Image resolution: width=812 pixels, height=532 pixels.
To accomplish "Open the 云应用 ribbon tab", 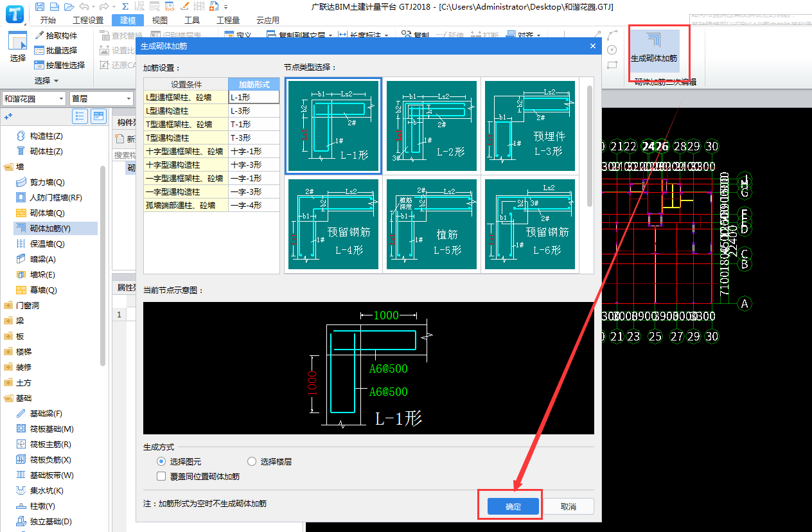I will pyautogui.click(x=268, y=20).
